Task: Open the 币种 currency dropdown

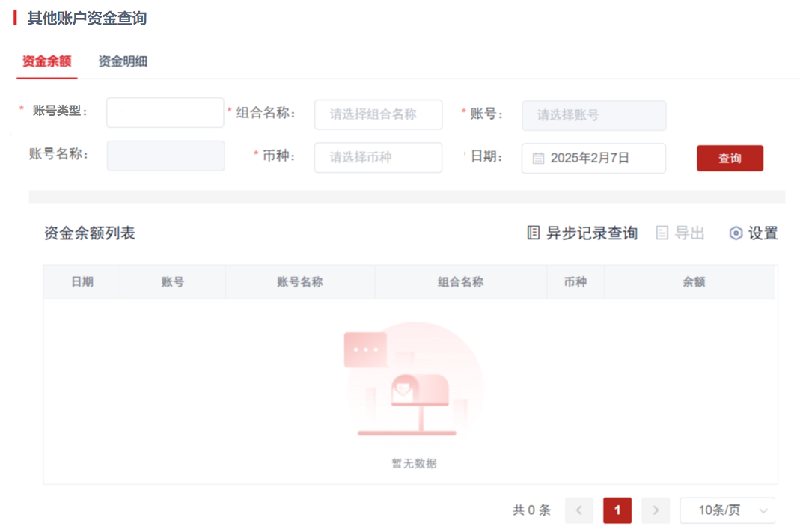Action: click(x=378, y=158)
